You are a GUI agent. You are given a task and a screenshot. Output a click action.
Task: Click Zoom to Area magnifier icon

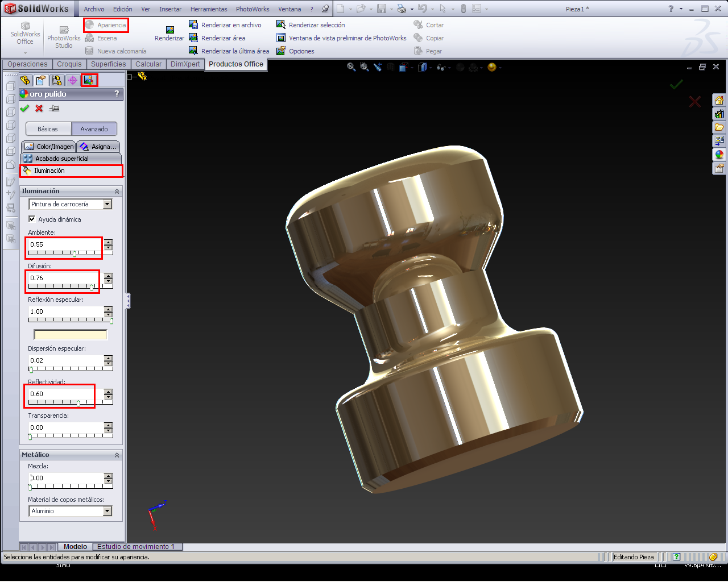(x=365, y=67)
